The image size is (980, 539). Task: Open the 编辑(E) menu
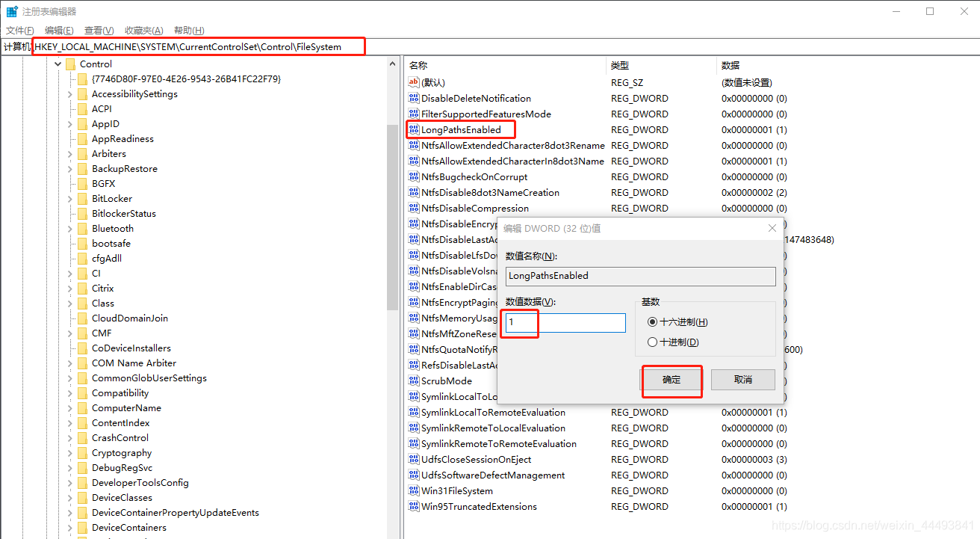(x=59, y=30)
